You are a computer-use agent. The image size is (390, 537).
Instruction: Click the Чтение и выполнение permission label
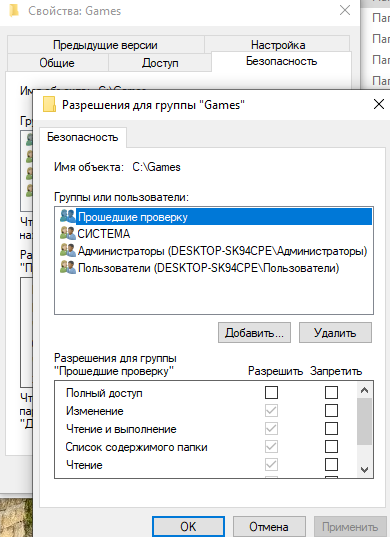pos(121,429)
